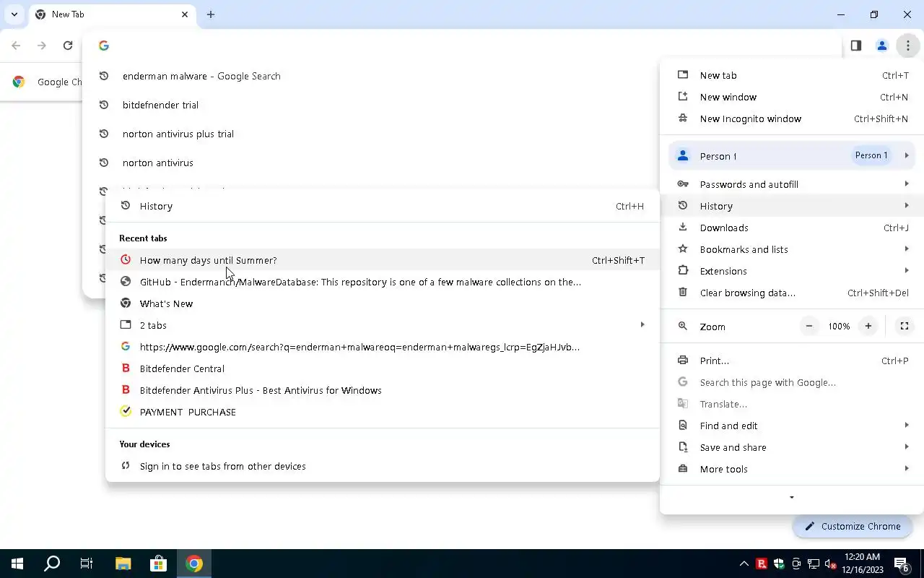924x578 pixels.
Task: Reopen Bitdefender Antivirus Plus tab
Action: (x=383, y=390)
